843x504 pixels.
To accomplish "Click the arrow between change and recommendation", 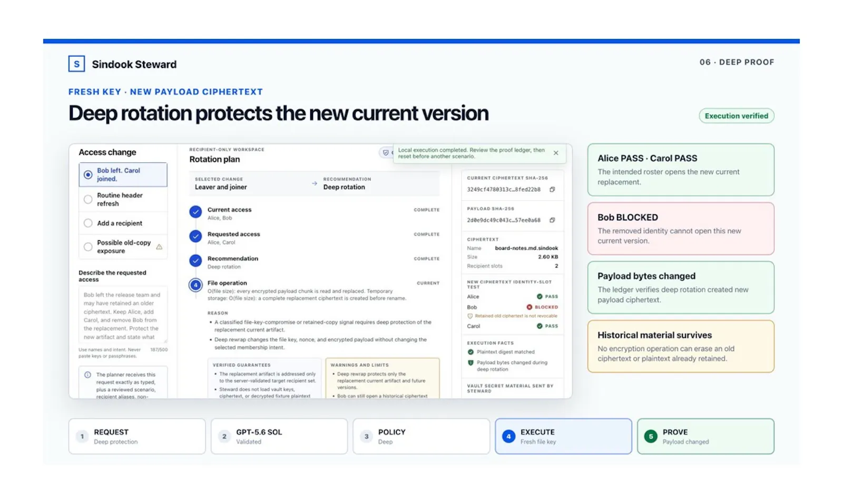I will (x=315, y=183).
